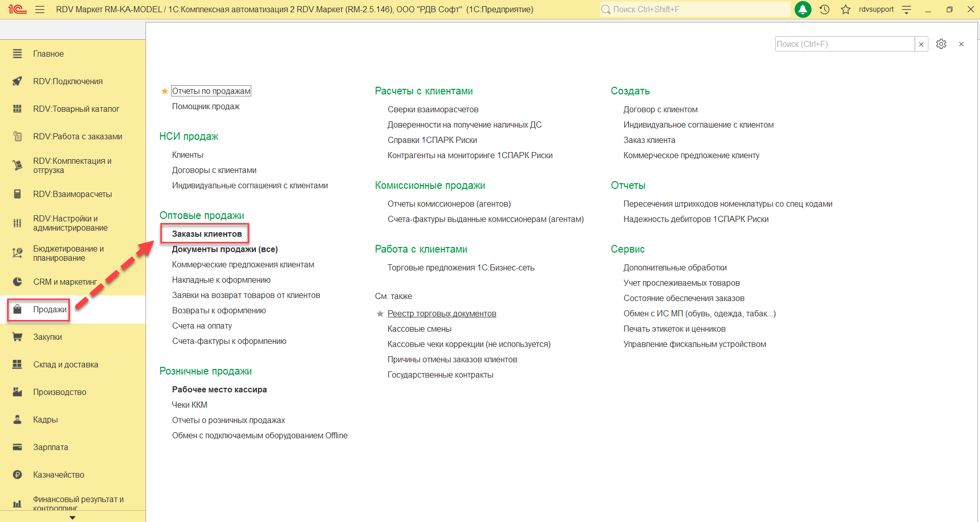Open Заказы клиентов under Оптовые продажи
The image size is (980, 522).
point(207,234)
